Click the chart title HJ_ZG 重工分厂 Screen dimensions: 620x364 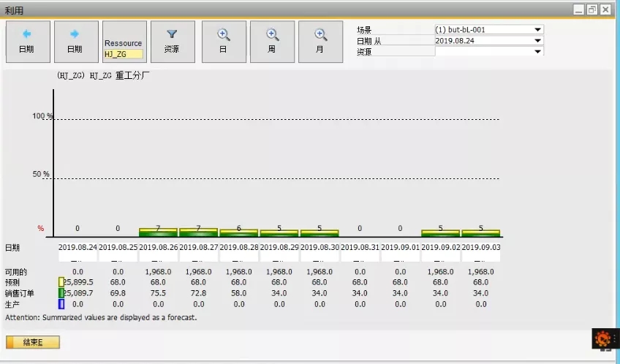(x=103, y=75)
